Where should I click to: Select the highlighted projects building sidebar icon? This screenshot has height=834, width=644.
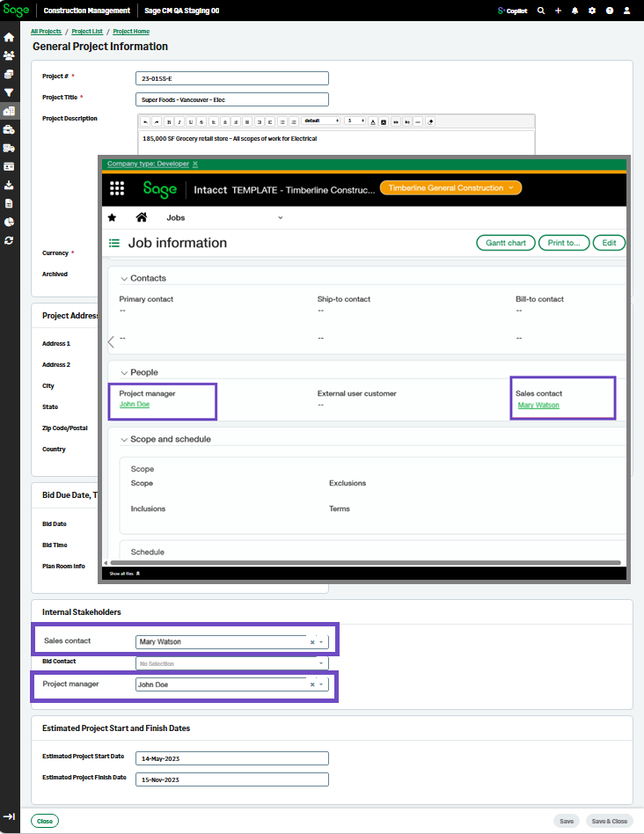point(9,111)
